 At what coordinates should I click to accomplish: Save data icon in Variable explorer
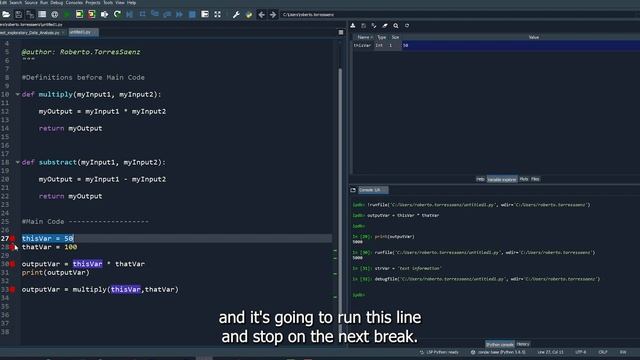pos(364,26)
